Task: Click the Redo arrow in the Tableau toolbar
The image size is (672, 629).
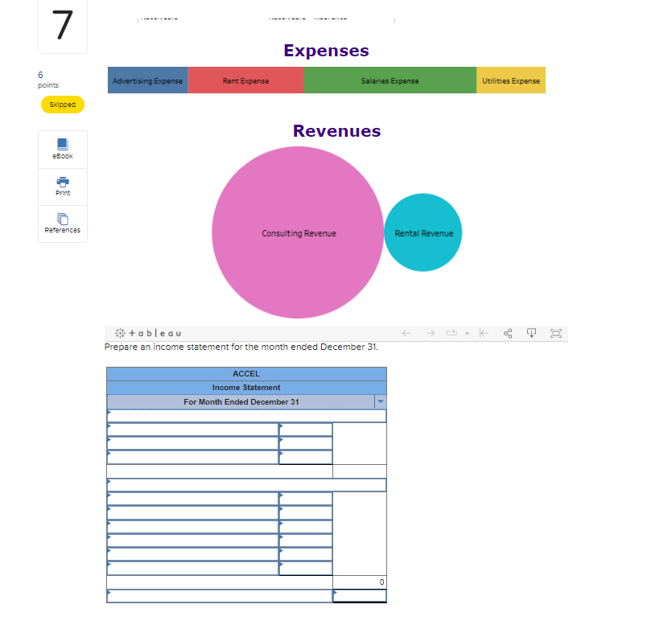Action: coord(431,333)
